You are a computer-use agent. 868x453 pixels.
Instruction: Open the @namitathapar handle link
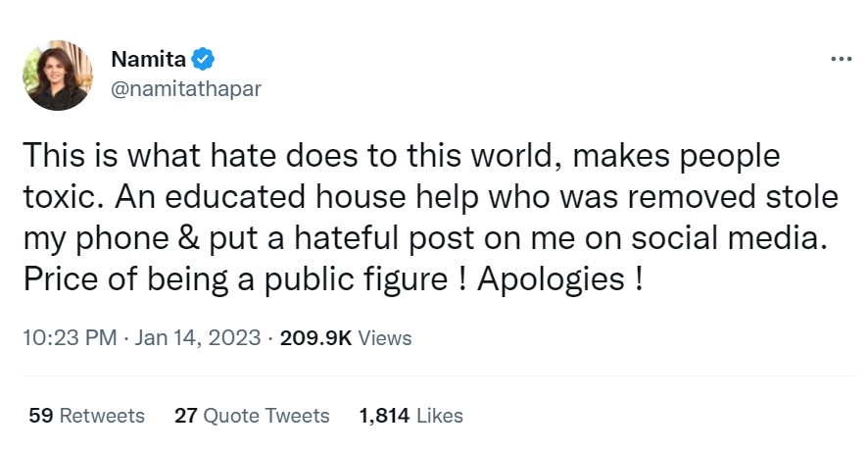tap(186, 88)
